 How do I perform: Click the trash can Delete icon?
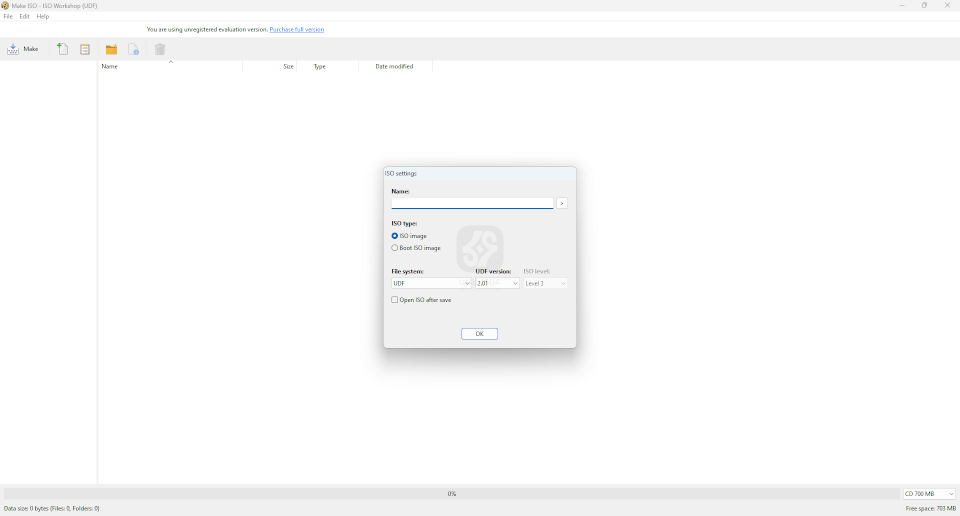(x=160, y=49)
